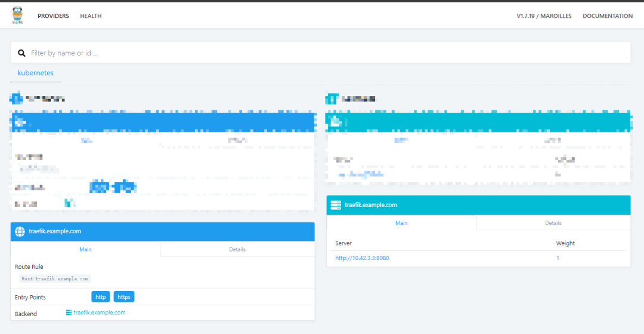Click the Route Rule label
Image resolution: width=644 pixels, height=334 pixels.
pyautogui.click(x=29, y=267)
